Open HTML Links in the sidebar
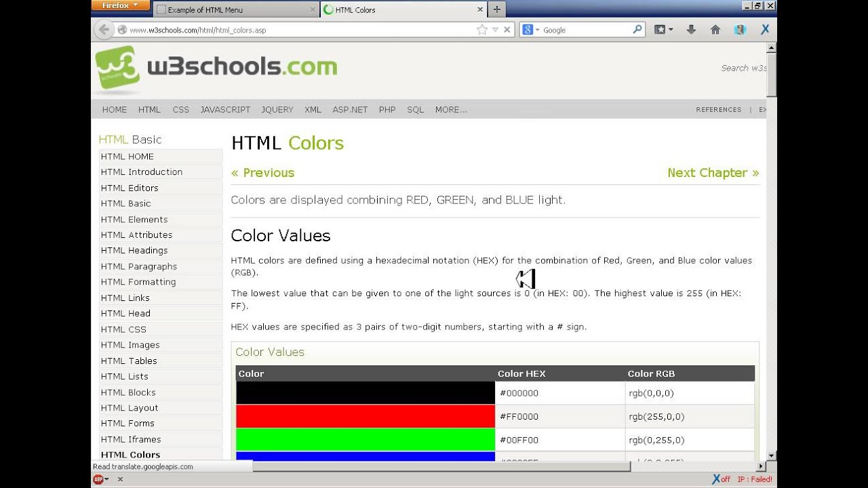 (161, 298)
